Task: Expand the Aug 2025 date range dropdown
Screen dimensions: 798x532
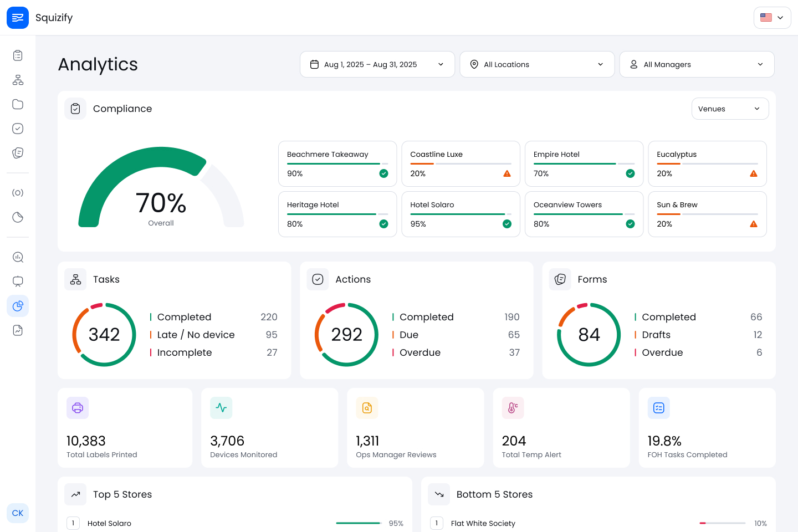Action: tap(377, 64)
